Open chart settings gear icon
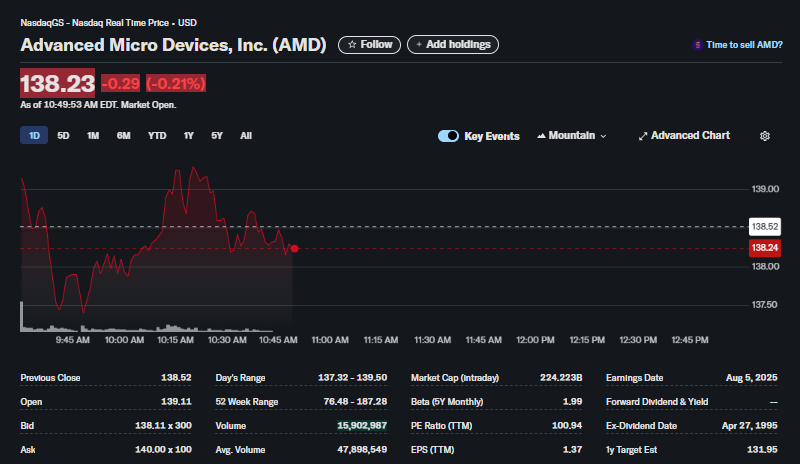800x464 pixels. point(764,136)
